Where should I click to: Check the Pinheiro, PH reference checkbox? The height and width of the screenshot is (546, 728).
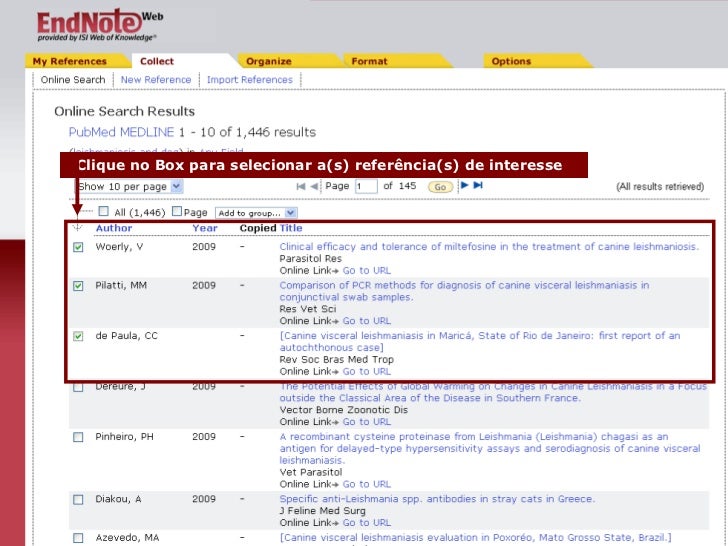[78, 437]
